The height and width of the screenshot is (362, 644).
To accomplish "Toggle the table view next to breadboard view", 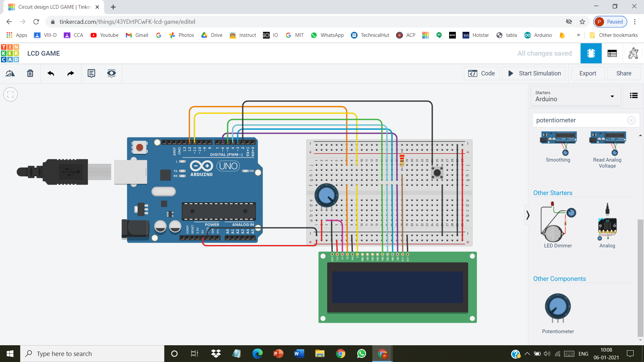I will [612, 53].
